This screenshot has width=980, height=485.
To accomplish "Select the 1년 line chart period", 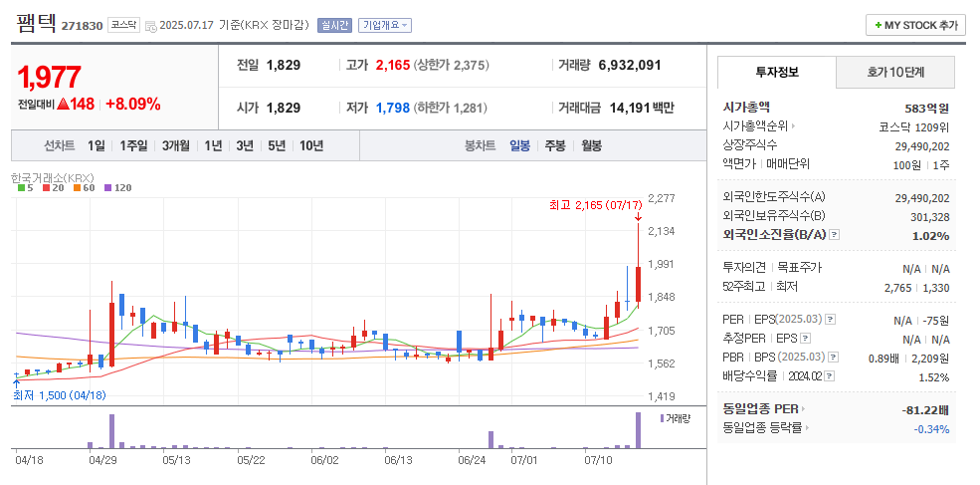I will point(213,145).
